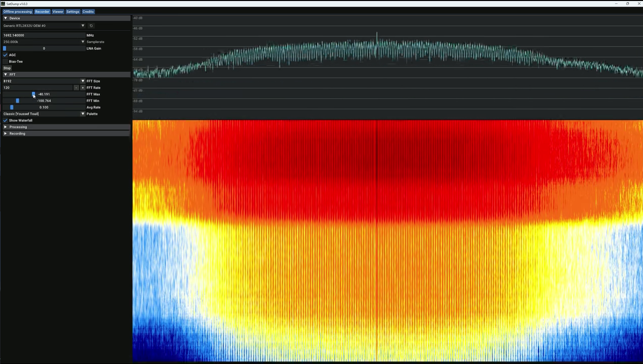Click the refresh devices icon
This screenshot has height=364, width=643.
click(x=91, y=26)
